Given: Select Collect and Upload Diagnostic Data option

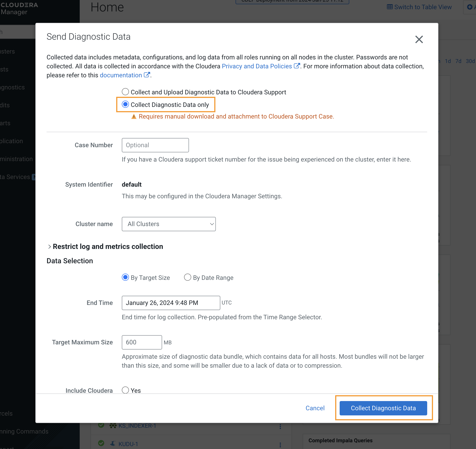Looking at the screenshot, I should coord(125,92).
